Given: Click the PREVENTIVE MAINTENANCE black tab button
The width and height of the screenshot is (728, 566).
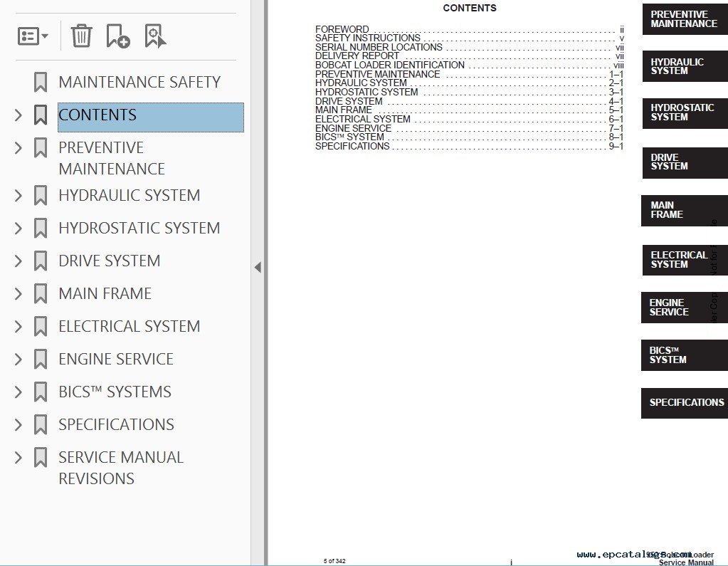Looking at the screenshot, I should [x=684, y=19].
